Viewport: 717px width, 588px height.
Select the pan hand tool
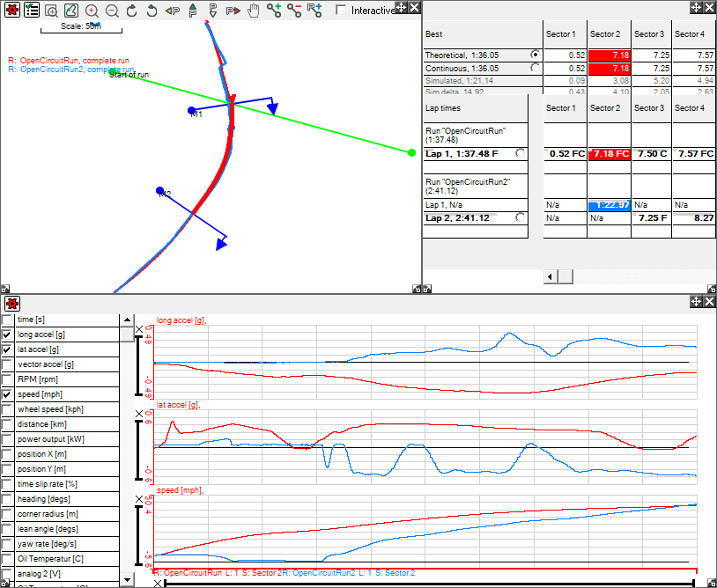254,11
